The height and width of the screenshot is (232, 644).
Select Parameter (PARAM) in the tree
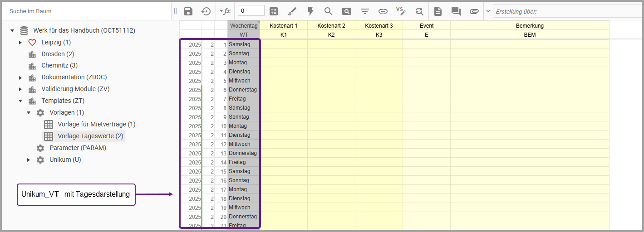(78, 148)
